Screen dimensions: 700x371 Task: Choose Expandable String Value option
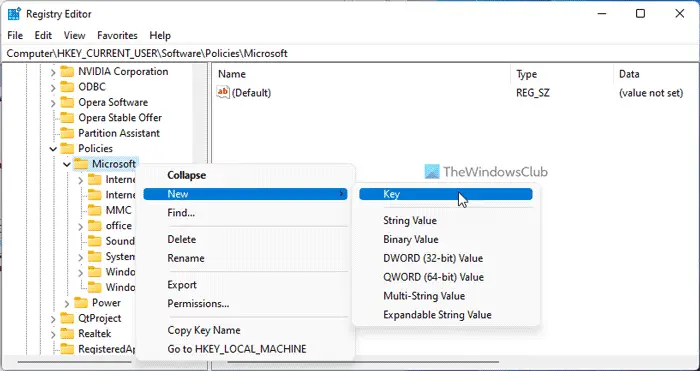(x=437, y=314)
